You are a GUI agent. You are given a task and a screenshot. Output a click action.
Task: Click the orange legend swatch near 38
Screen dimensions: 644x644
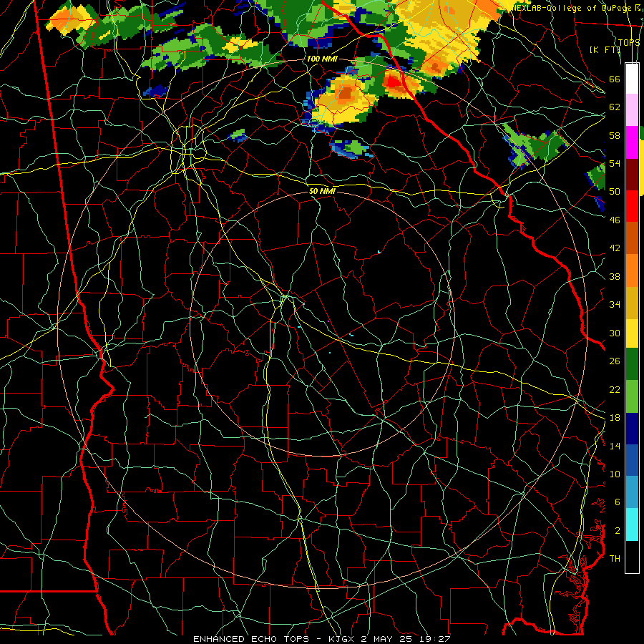(632, 270)
